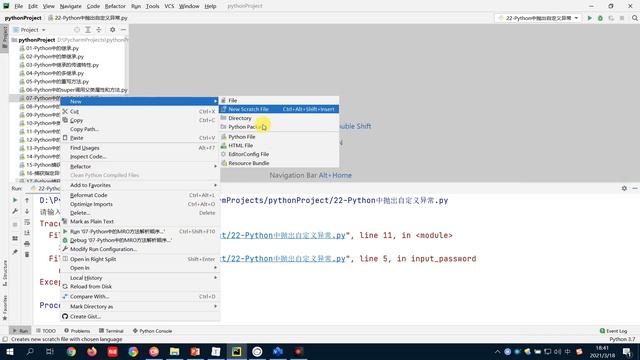Select Create Gist
The image size is (640, 360).
coord(140,316)
